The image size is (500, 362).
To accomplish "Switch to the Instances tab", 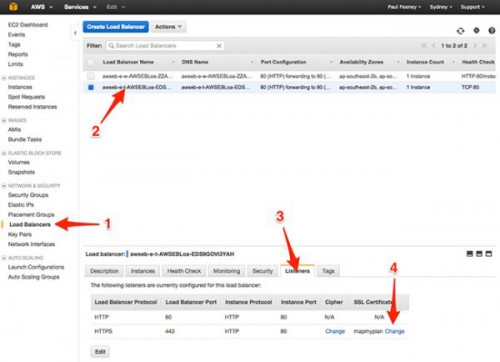I will (x=143, y=271).
